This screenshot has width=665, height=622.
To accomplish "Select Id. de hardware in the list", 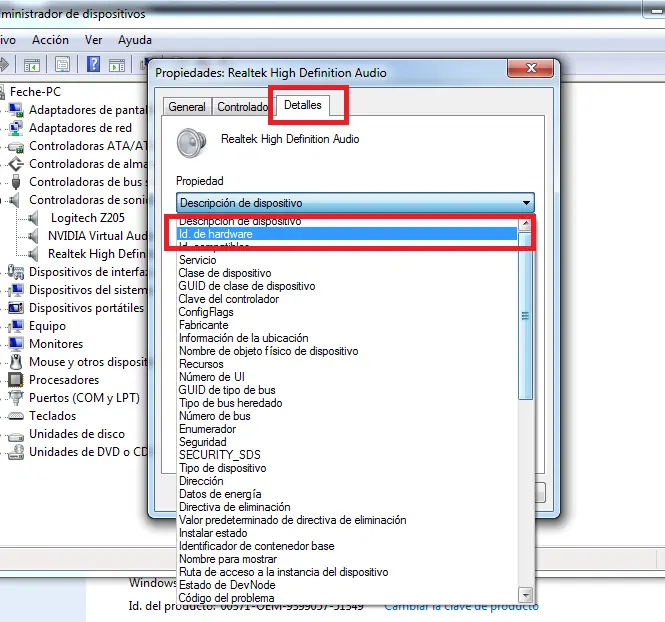I will click(346, 234).
